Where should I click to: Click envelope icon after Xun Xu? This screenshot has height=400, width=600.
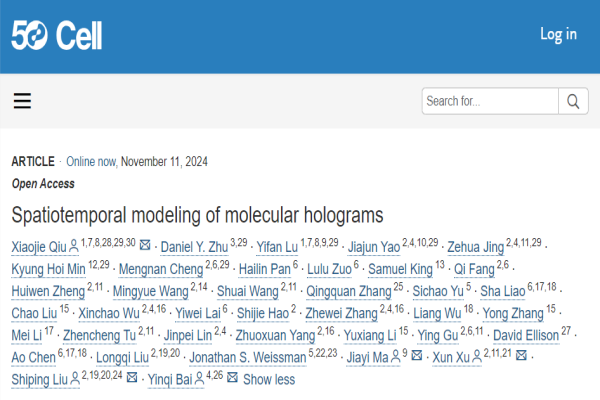tap(521, 355)
